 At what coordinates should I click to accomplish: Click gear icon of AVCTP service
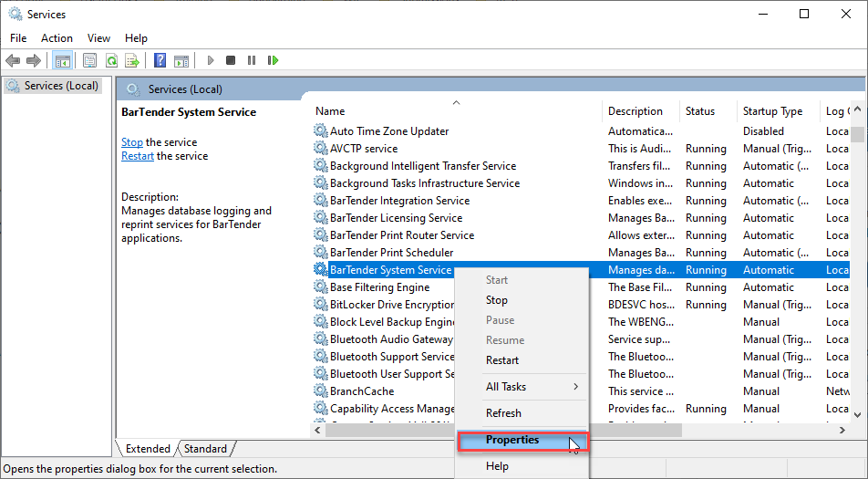(321, 148)
